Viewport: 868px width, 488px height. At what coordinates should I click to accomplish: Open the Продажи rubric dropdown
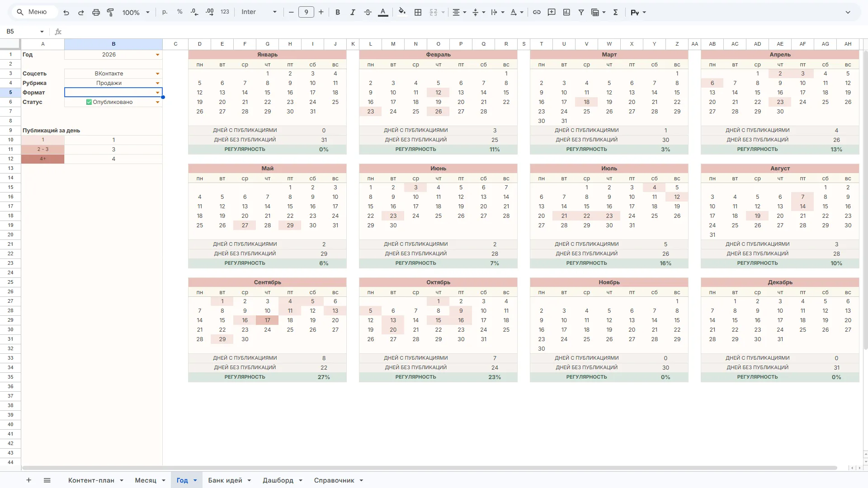click(x=158, y=83)
